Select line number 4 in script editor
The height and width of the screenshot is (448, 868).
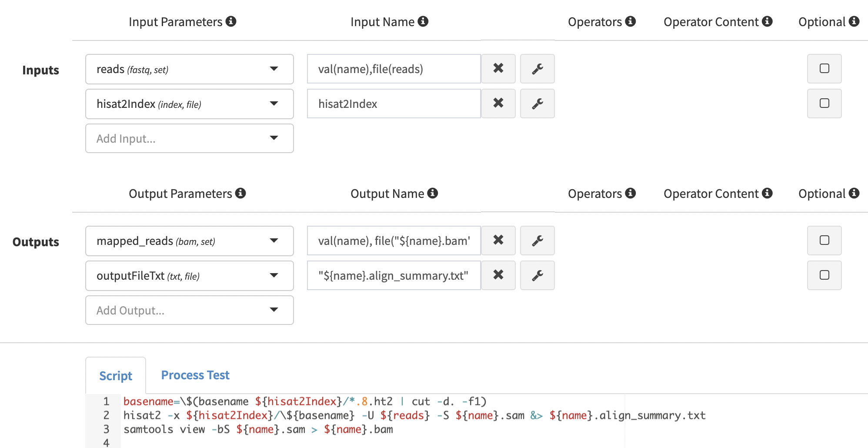click(x=106, y=442)
